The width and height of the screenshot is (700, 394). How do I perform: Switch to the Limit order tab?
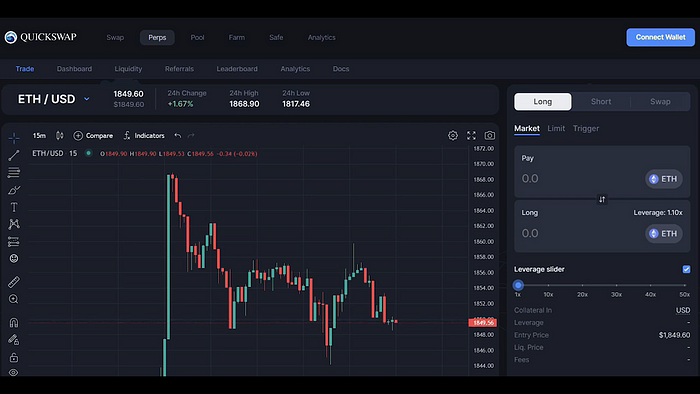[556, 129]
